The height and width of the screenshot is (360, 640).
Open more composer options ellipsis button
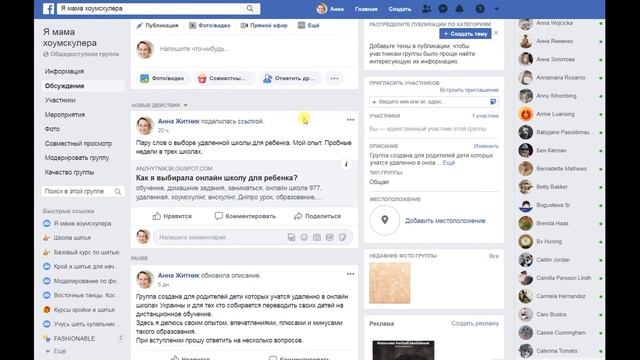(334, 78)
